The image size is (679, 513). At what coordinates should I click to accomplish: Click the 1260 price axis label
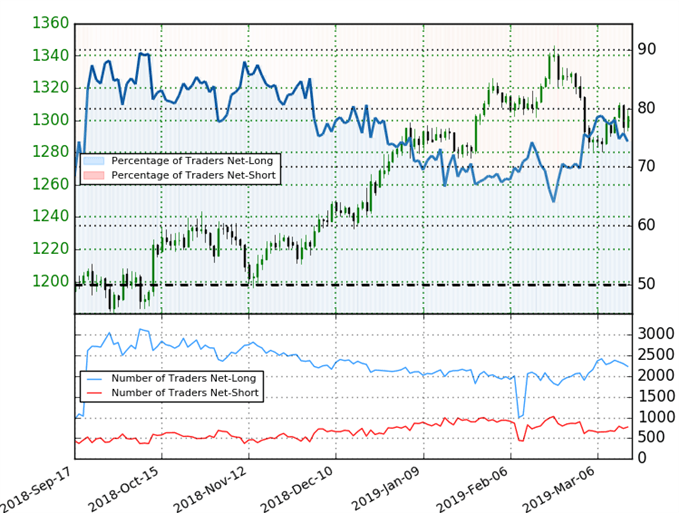click(51, 184)
